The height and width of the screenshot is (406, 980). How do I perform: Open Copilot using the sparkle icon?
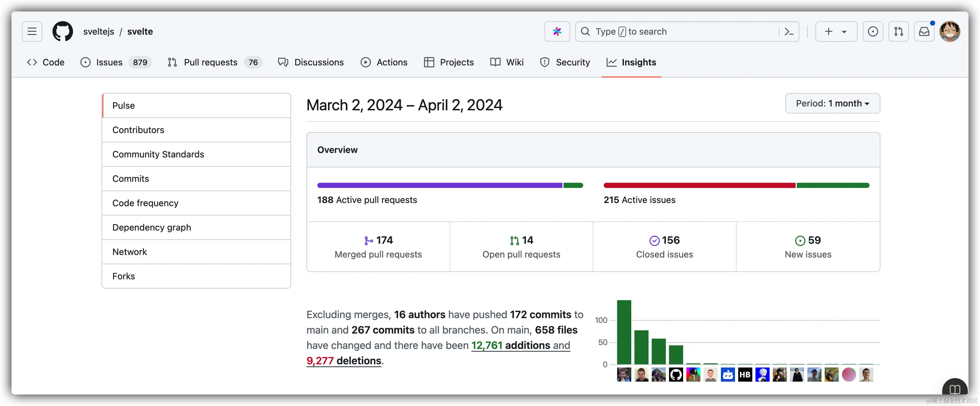click(x=556, y=31)
